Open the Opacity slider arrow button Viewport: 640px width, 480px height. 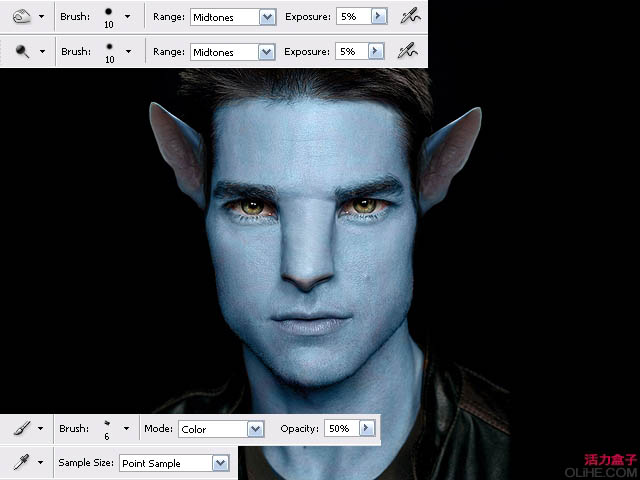(366, 428)
